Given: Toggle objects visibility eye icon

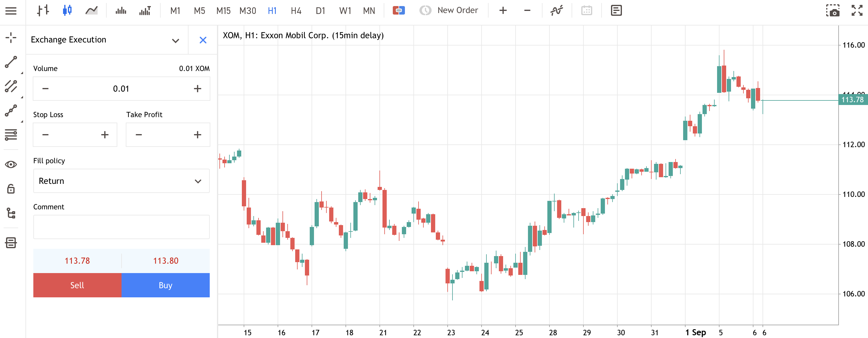Looking at the screenshot, I should [x=11, y=165].
